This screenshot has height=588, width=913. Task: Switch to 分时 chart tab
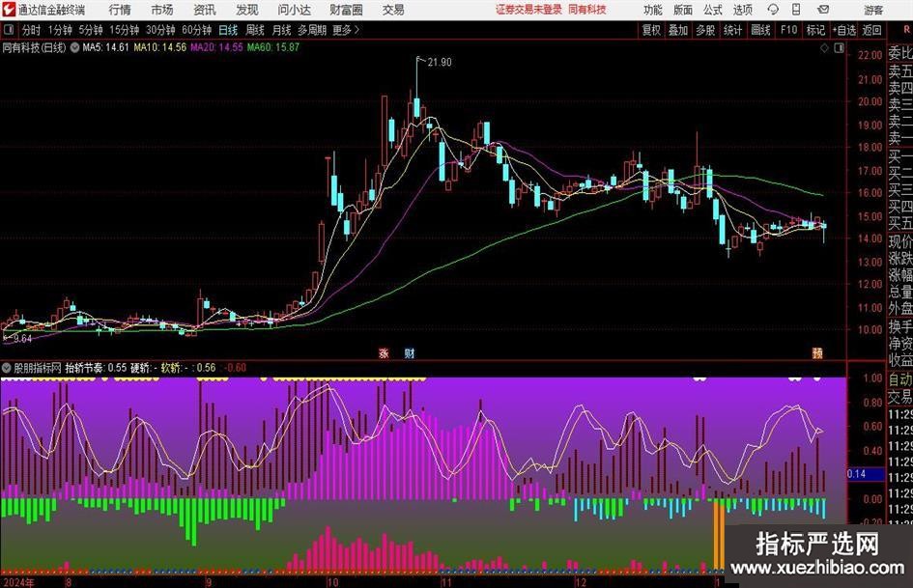coord(32,30)
